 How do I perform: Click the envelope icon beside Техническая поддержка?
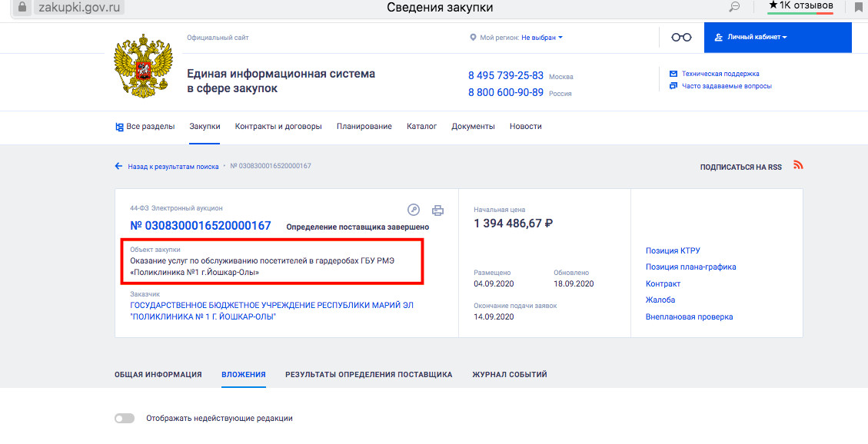pyautogui.click(x=673, y=74)
